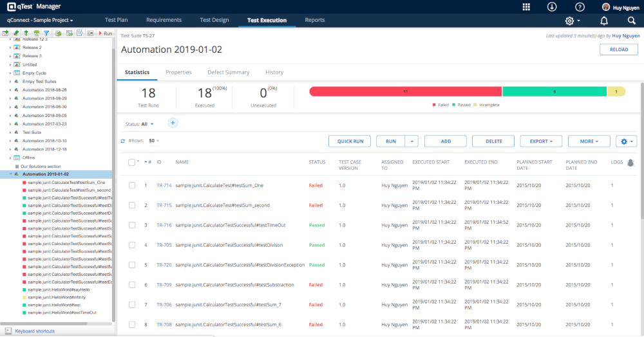
Task: Open the notifications bell icon
Action: coord(604,21)
